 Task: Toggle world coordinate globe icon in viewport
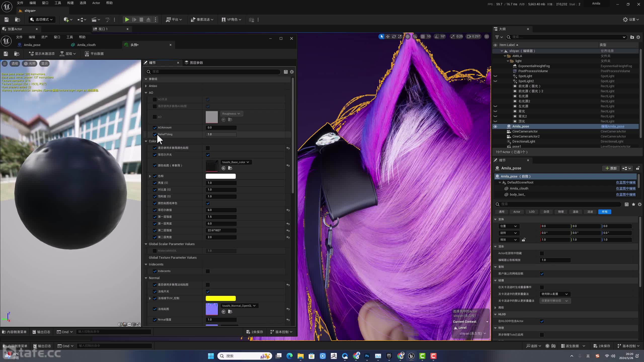(x=408, y=36)
